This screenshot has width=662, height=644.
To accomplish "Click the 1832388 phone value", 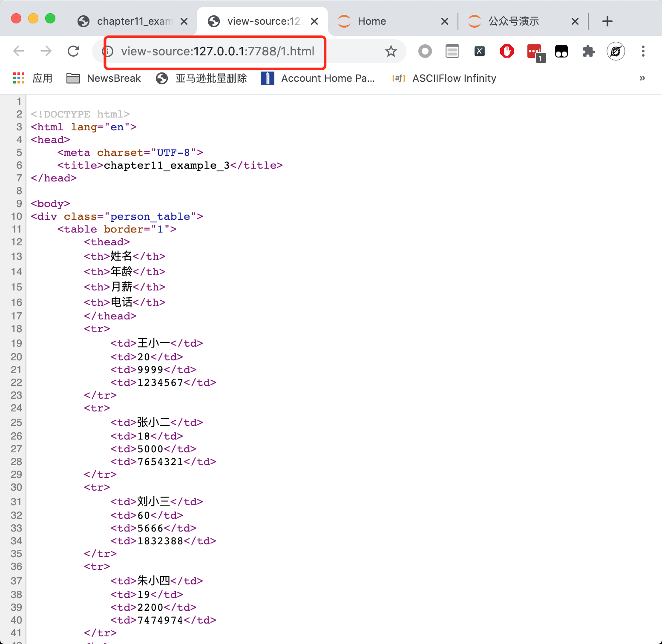I will point(160,541).
